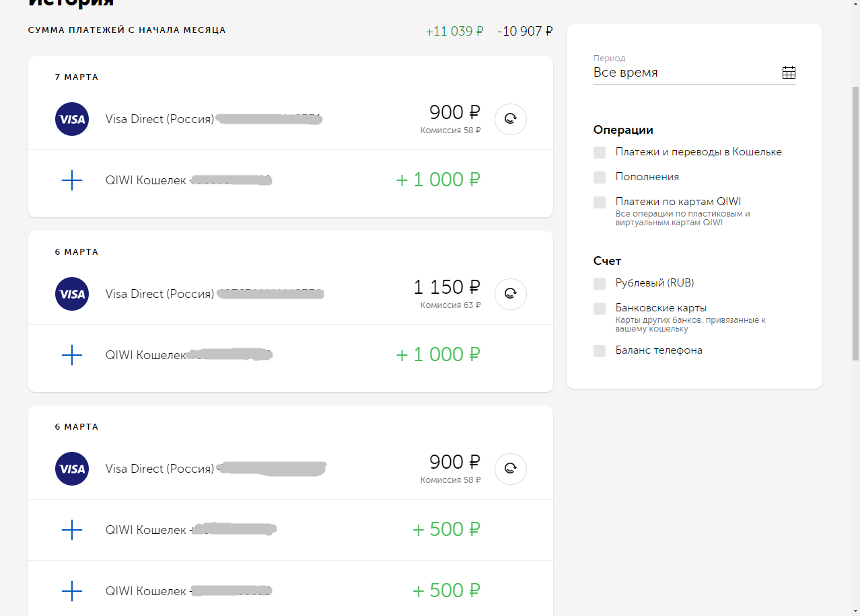Click the last +500 ₽ amount
Screen dimensions: 860x616
tap(446, 590)
